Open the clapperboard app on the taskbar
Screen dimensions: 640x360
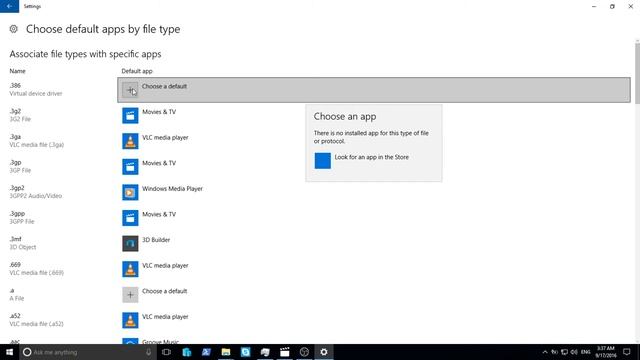click(284, 352)
